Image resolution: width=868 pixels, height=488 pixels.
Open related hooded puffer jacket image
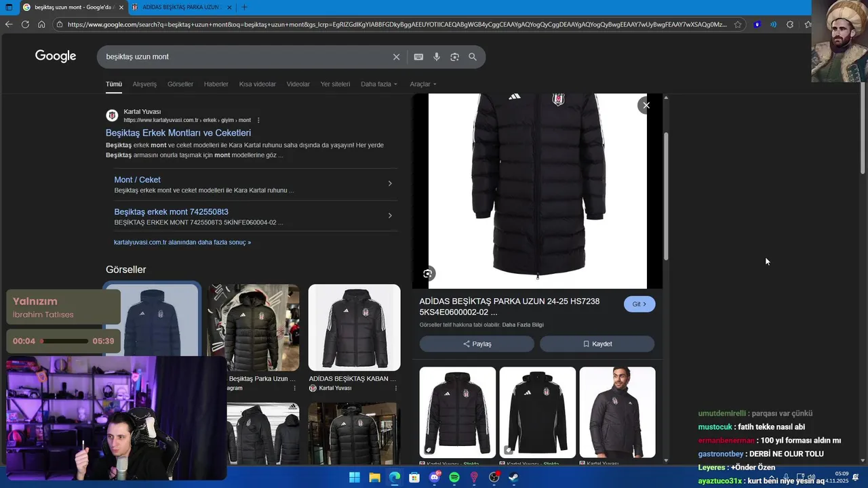(x=458, y=412)
